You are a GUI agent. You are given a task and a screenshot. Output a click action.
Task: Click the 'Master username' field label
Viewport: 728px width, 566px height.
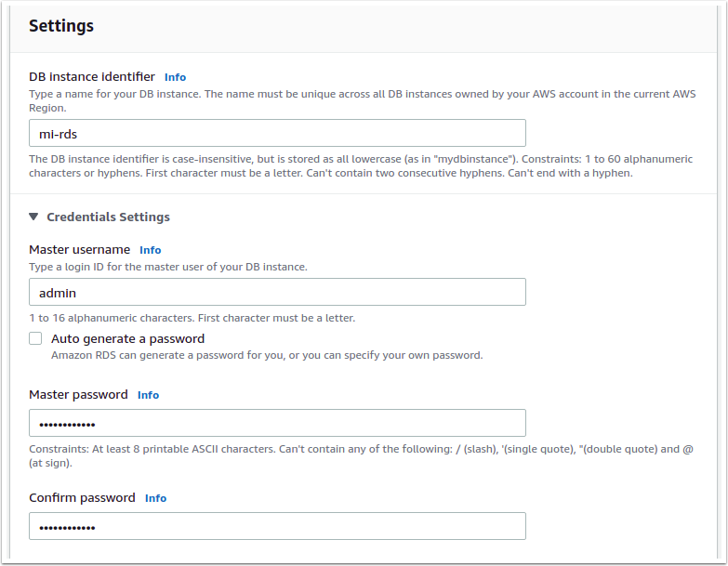point(79,250)
